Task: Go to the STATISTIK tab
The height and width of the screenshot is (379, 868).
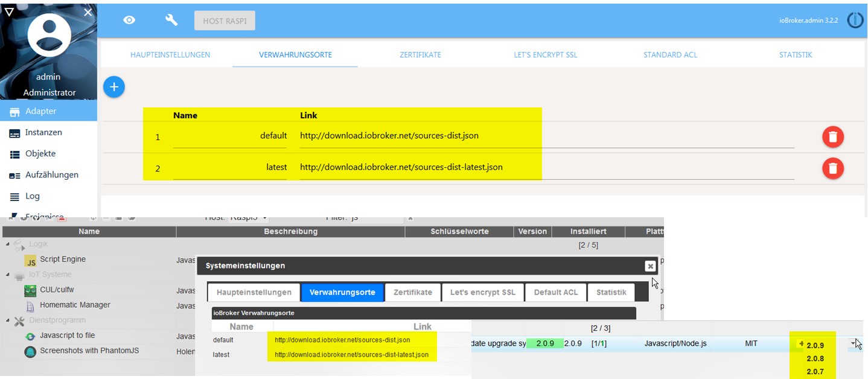Action: [x=796, y=54]
